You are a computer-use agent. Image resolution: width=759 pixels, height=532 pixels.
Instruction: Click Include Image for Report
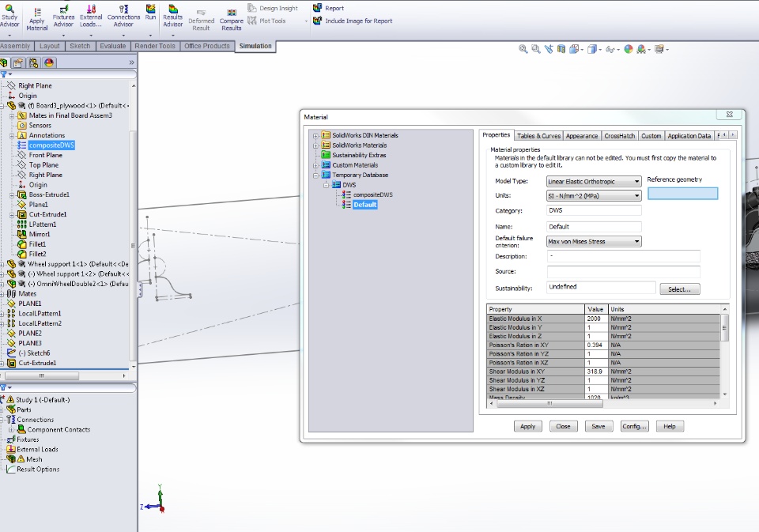pyautogui.click(x=353, y=21)
